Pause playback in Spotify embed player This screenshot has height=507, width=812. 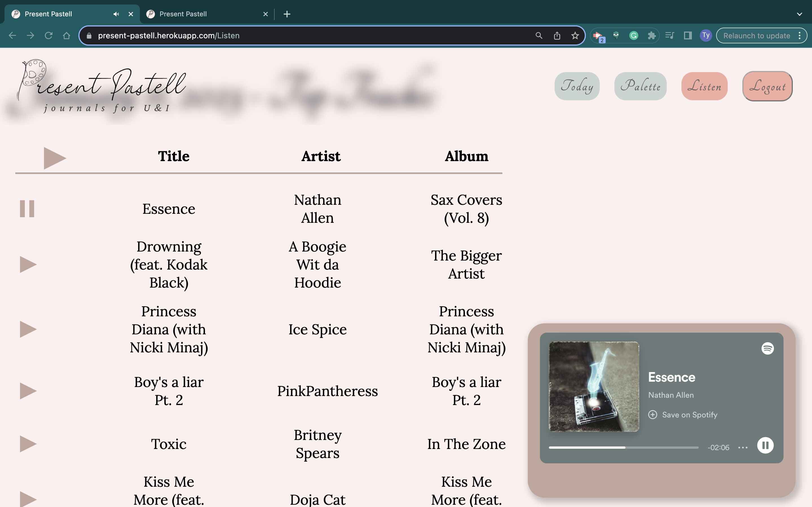pyautogui.click(x=765, y=445)
